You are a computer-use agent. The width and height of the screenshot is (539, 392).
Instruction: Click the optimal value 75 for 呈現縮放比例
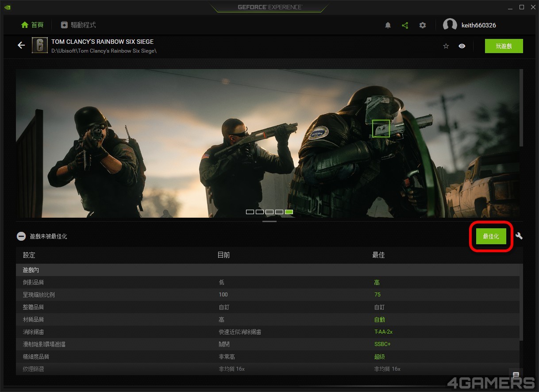(377, 295)
